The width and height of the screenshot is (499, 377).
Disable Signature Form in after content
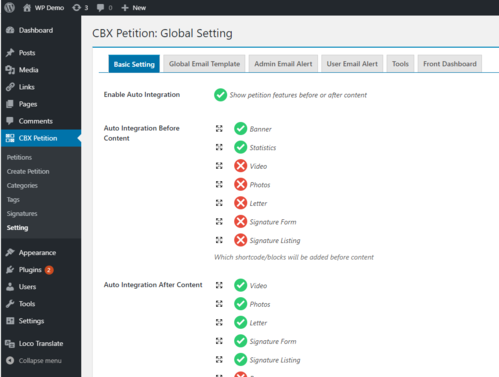pyautogui.click(x=240, y=341)
